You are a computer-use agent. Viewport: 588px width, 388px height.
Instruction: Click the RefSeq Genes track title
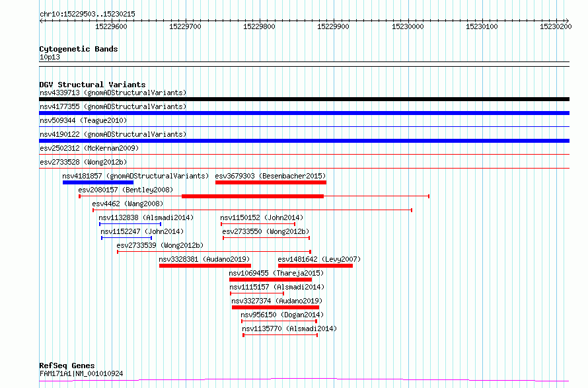click(x=67, y=366)
